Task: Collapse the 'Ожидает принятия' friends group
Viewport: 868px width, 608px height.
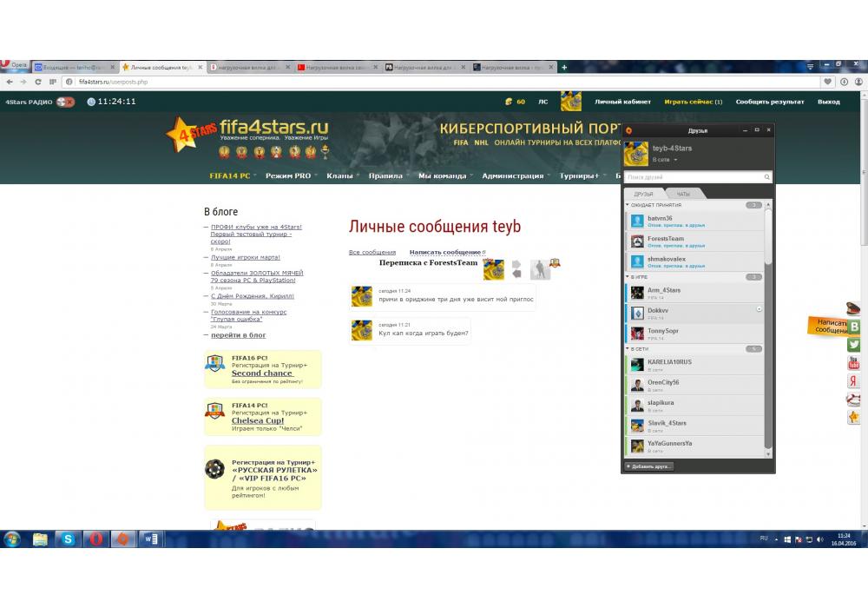Action: 628,205
